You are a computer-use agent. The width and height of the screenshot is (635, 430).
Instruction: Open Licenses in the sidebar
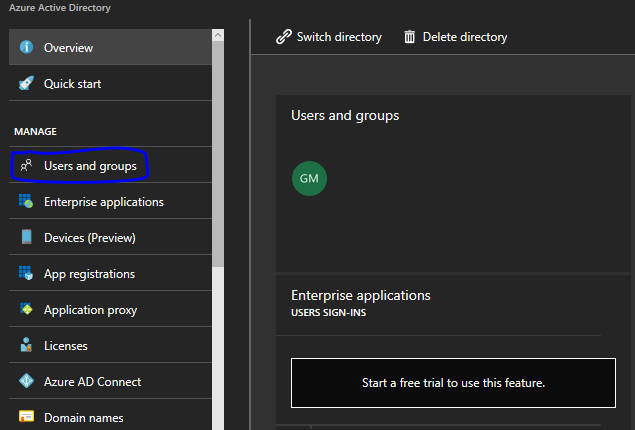click(110, 345)
